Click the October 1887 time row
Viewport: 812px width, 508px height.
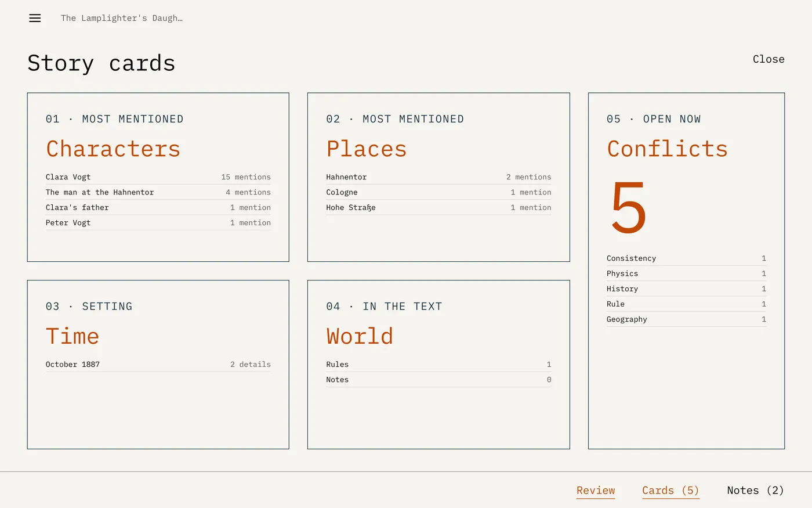pyautogui.click(x=158, y=365)
